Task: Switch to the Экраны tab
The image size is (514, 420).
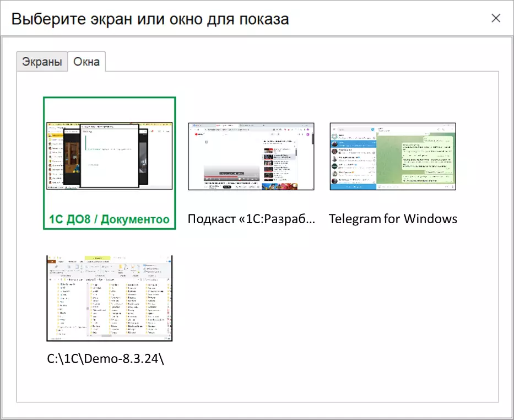Action: click(42, 61)
